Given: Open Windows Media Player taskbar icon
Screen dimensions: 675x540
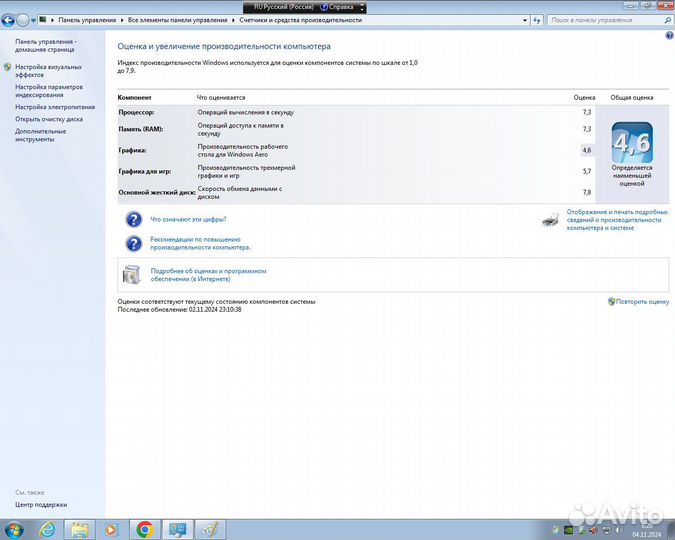Looking at the screenshot, I should [111, 529].
